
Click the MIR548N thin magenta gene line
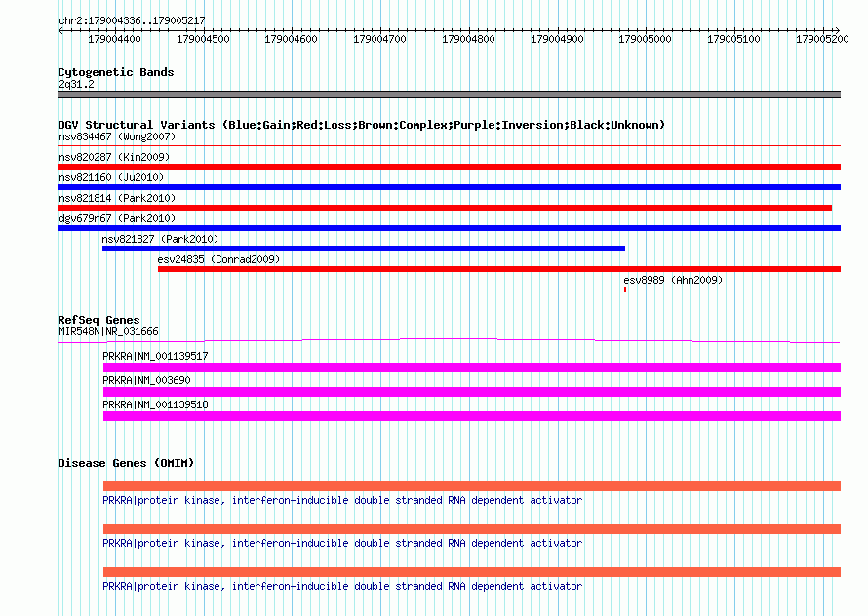coord(449,340)
